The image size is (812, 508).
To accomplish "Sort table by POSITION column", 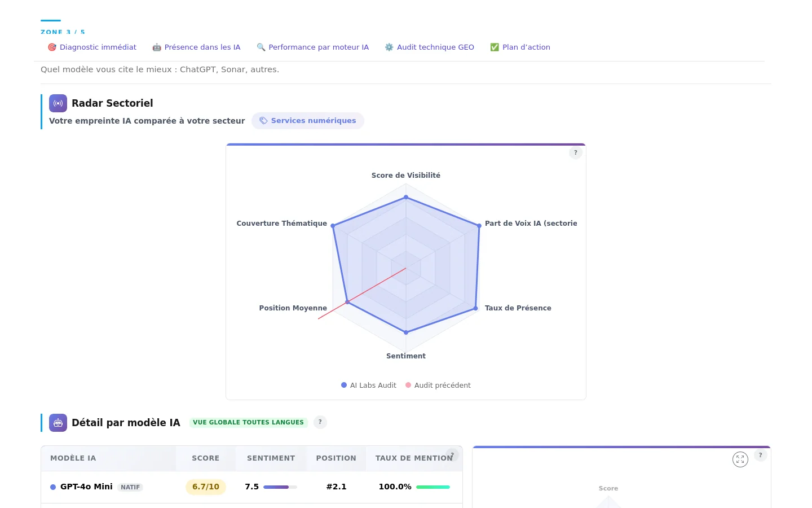I will (336, 458).
